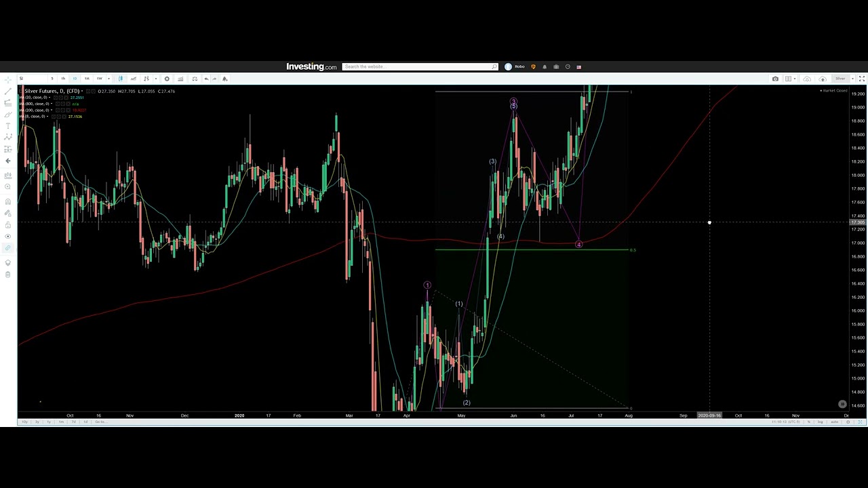
Task: Select the 1W interval
Action: [x=100, y=79]
